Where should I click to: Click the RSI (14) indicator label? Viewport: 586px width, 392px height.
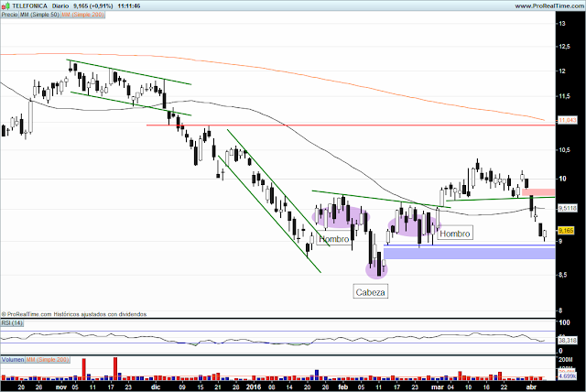click(x=12, y=323)
